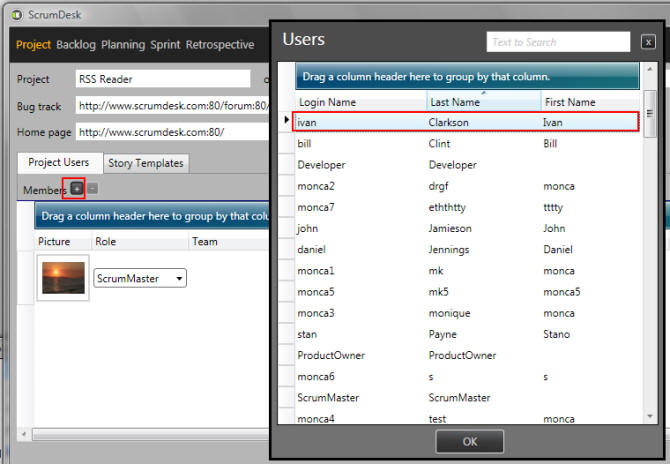Open the Sprint menu
This screenshot has width=670, height=464.
165,44
